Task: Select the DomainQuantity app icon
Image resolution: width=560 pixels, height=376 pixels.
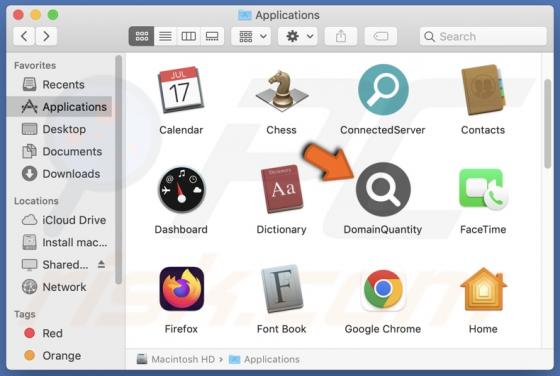Action: [x=383, y=189]
